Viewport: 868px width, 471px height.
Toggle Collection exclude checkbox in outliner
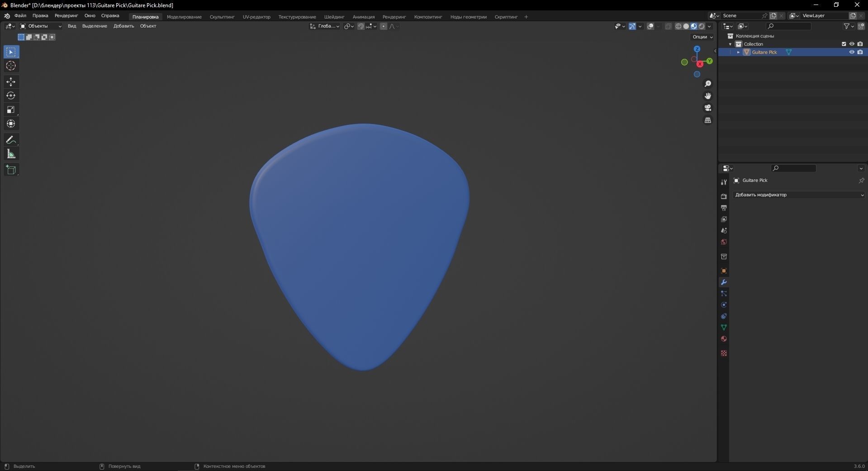[844, 44]
